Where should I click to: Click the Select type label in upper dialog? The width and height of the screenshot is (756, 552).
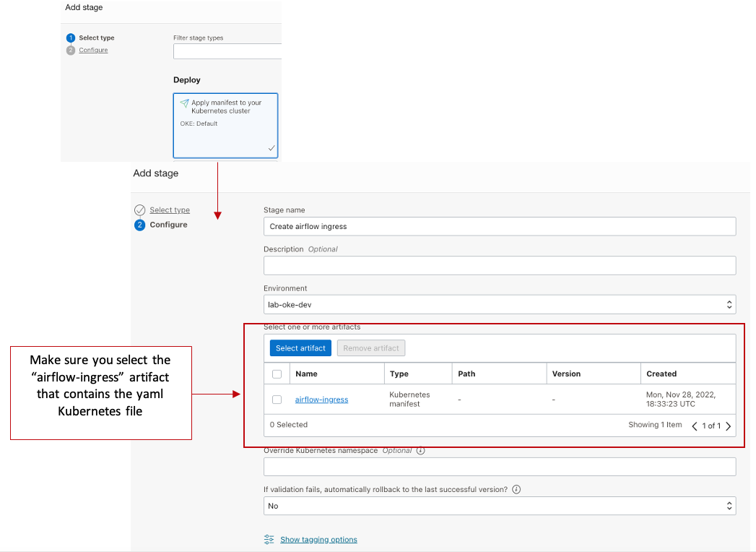pos(97,38)
